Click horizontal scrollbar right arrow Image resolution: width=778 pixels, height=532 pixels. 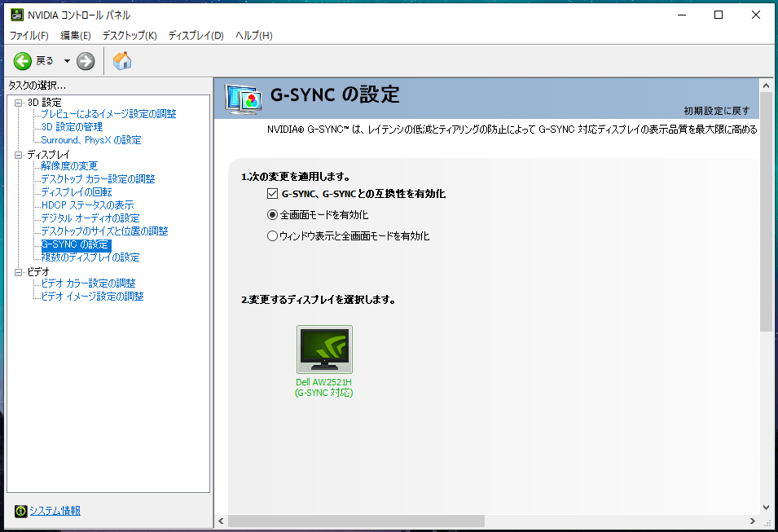[753, 521]
